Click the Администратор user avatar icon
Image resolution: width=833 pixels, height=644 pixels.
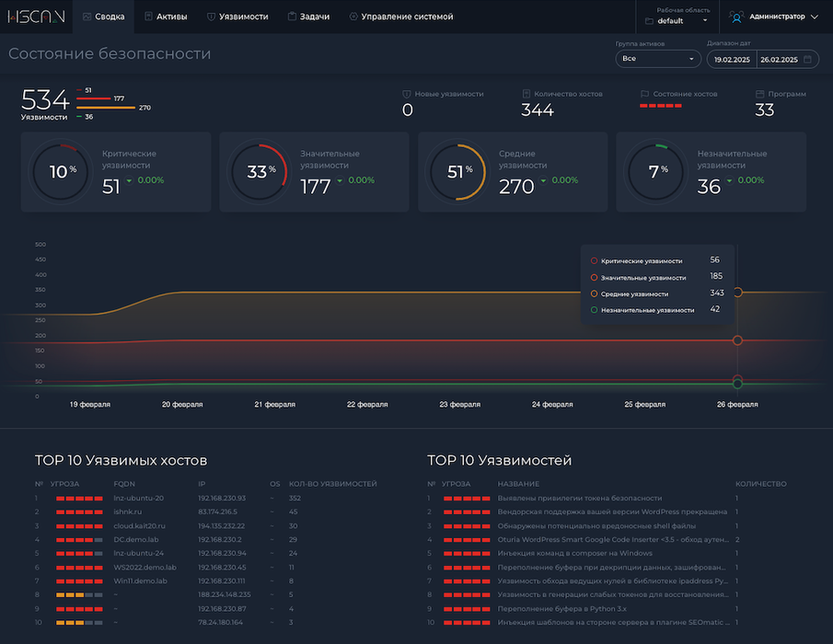(x=736, y=17)
